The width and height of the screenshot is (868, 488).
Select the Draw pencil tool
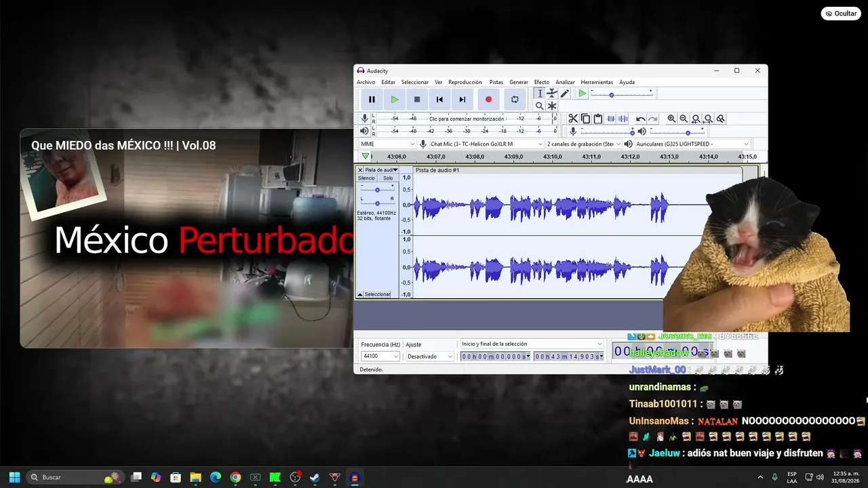[x=564, y=94]
